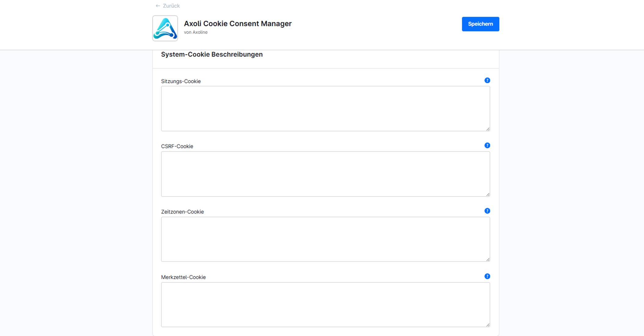The width and height of the screenshot is (644, 336).
Task: Click the CSRF-Cookie label
Action: [x=177, y=146]
